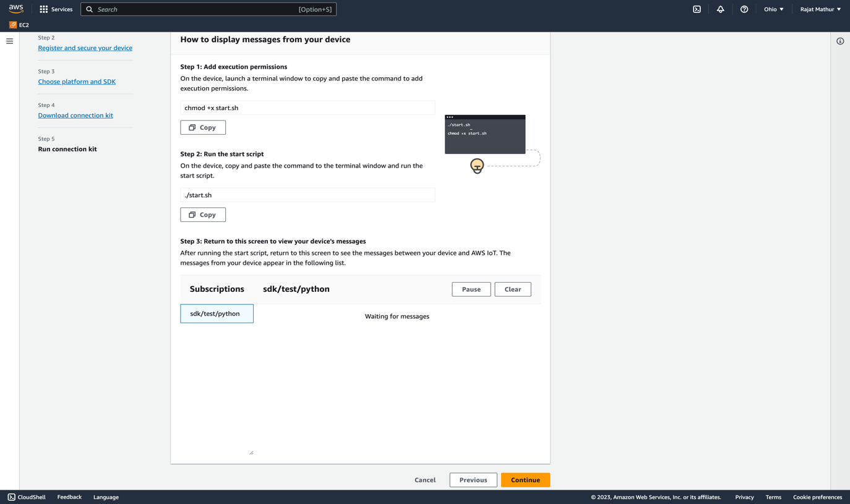850x504 pixels.
Task: Click the EC2 shortcut below the navbar
Action: point(18,25)
